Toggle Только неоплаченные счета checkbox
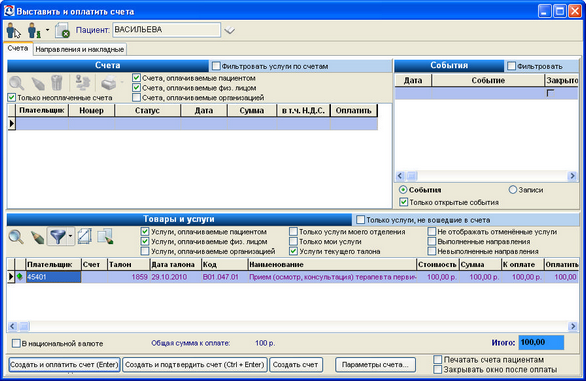The image size is (586, 381). point(12,98)
